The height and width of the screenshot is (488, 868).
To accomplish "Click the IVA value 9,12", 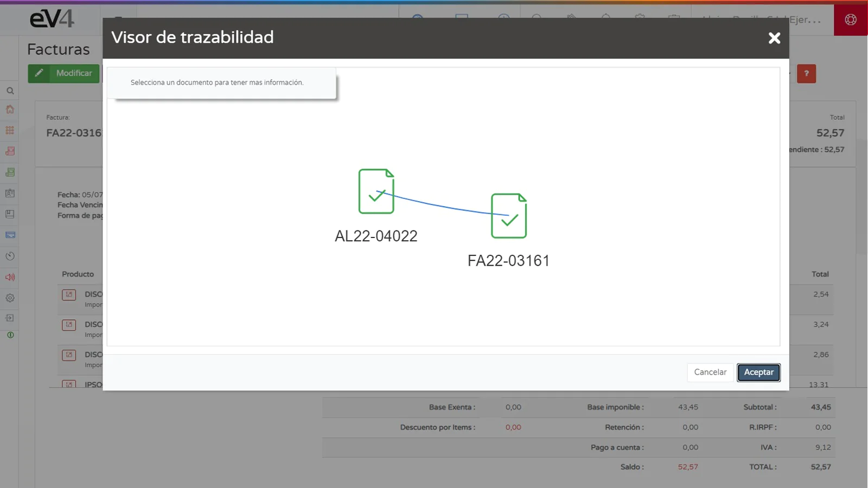I will click(x=823, y=447).
